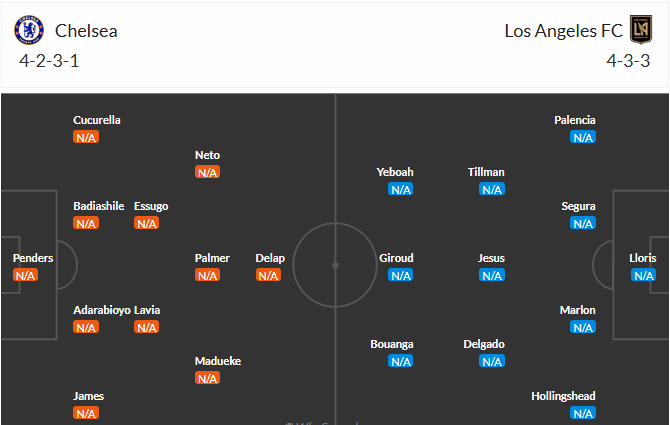Click the Chelsea club crest icon
670x425 pixels.
[x=29, y=30]
